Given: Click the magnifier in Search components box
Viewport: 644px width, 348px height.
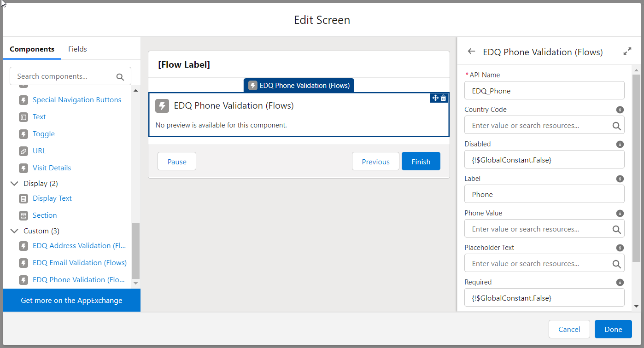Looking at the screenshot, I should point(120,76).
